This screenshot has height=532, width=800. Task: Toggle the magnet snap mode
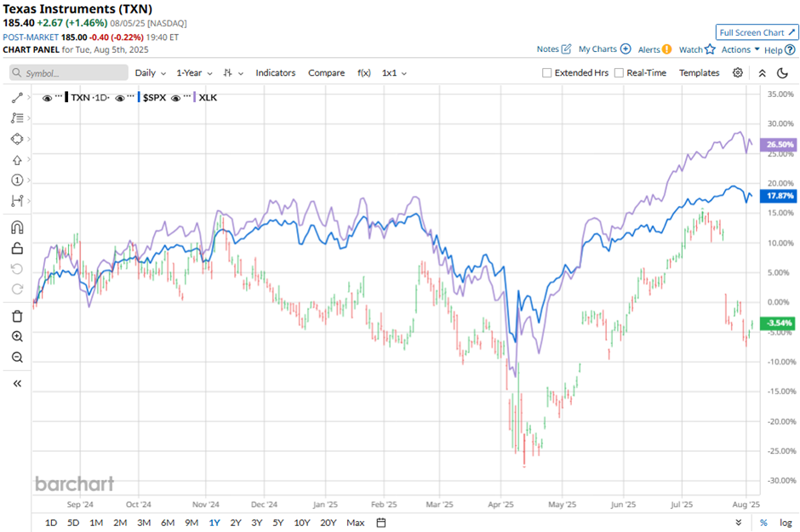point(17,227)
